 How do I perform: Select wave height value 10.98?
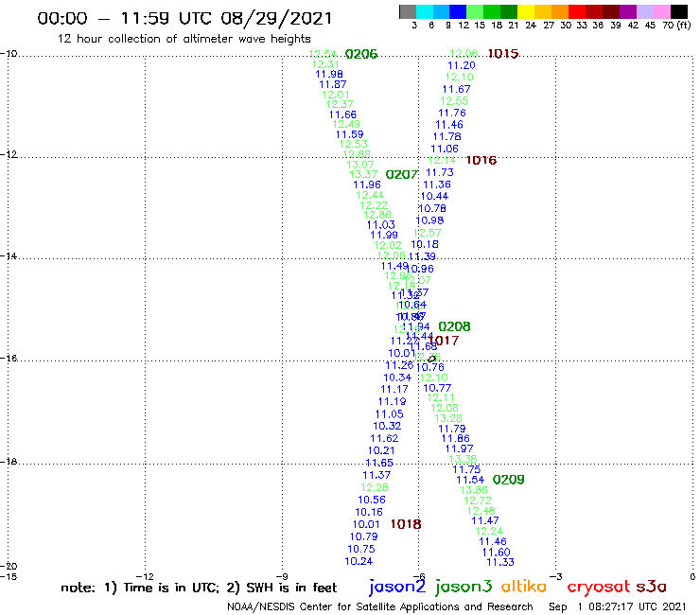429,220
